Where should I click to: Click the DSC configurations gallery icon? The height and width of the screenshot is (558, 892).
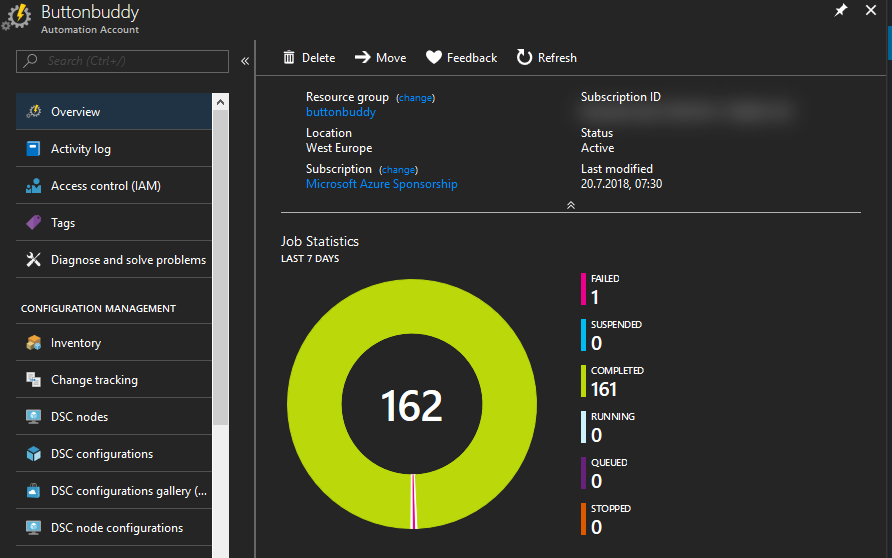[x=34, y=490]
